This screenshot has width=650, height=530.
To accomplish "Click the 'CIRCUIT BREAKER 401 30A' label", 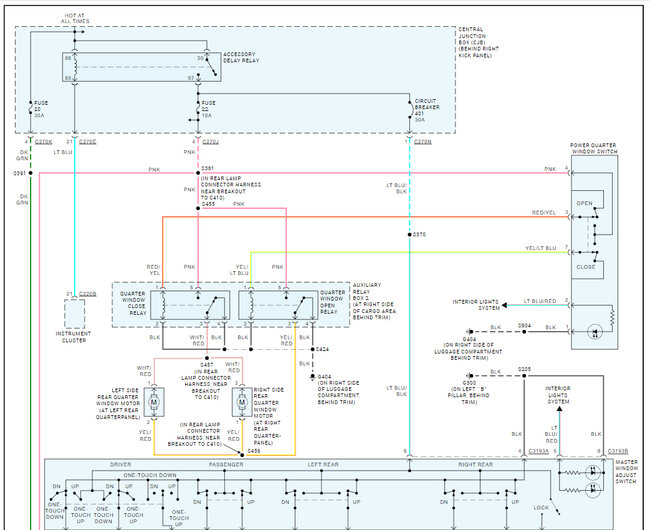I will pyautogui.click(x=427, y=110).
